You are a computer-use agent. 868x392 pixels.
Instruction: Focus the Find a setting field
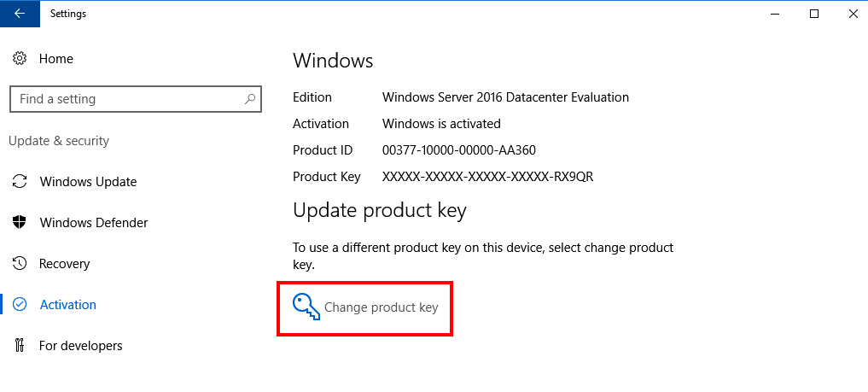click(x=136, y=99)
